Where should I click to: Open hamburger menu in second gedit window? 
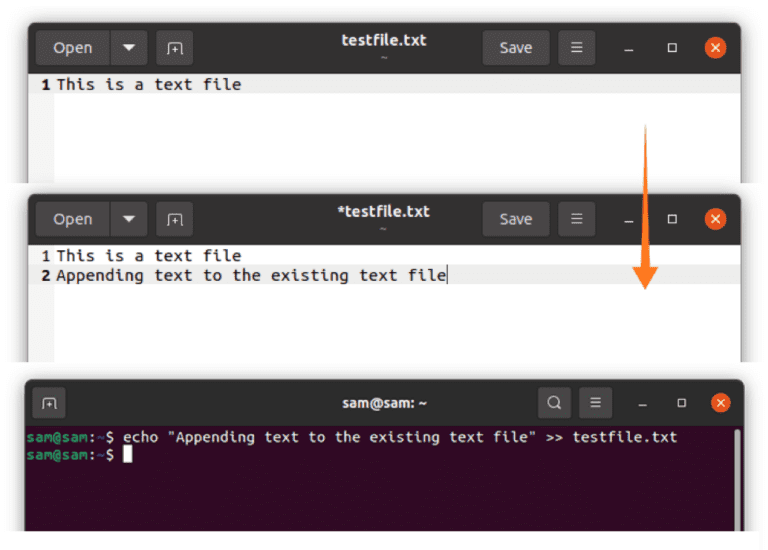577,219
